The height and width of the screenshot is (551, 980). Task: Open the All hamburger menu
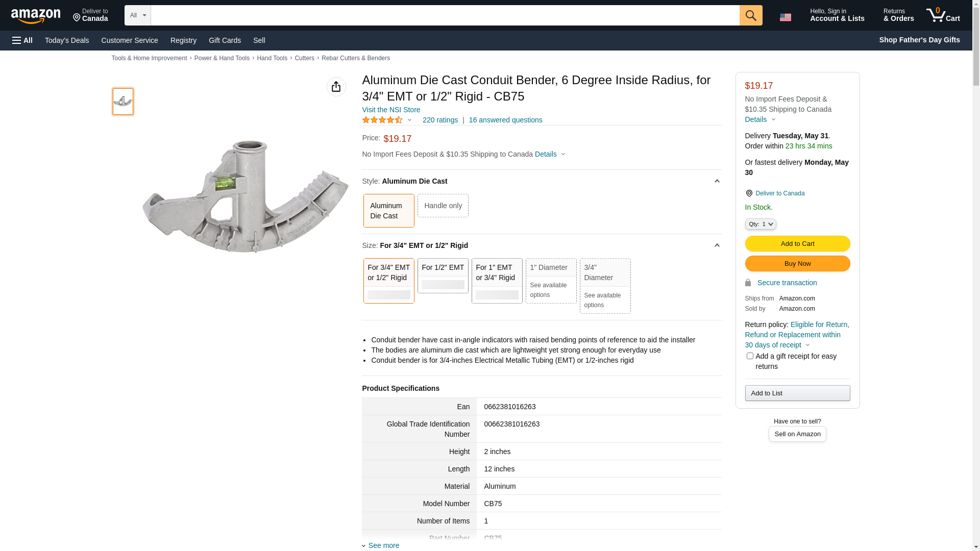(22, 40)
